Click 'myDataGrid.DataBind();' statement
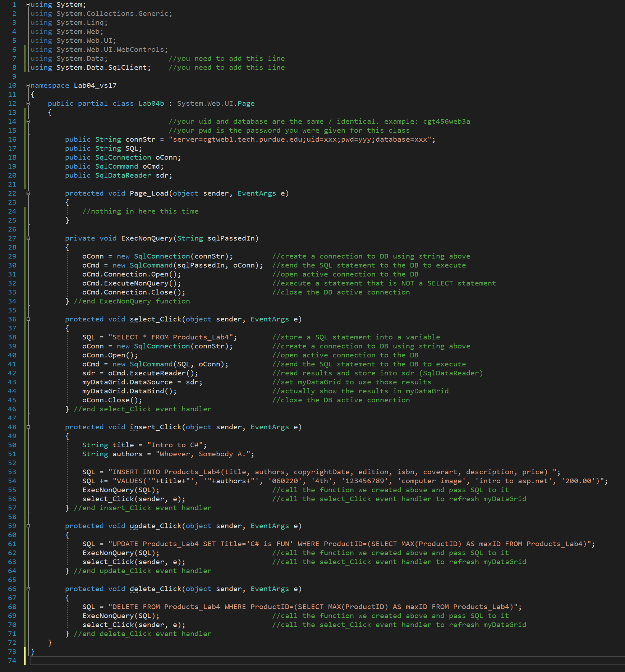 [x=129, y=391]
